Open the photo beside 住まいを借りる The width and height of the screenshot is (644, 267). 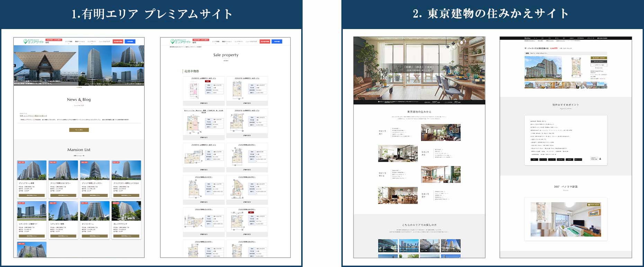click(441, 174)
